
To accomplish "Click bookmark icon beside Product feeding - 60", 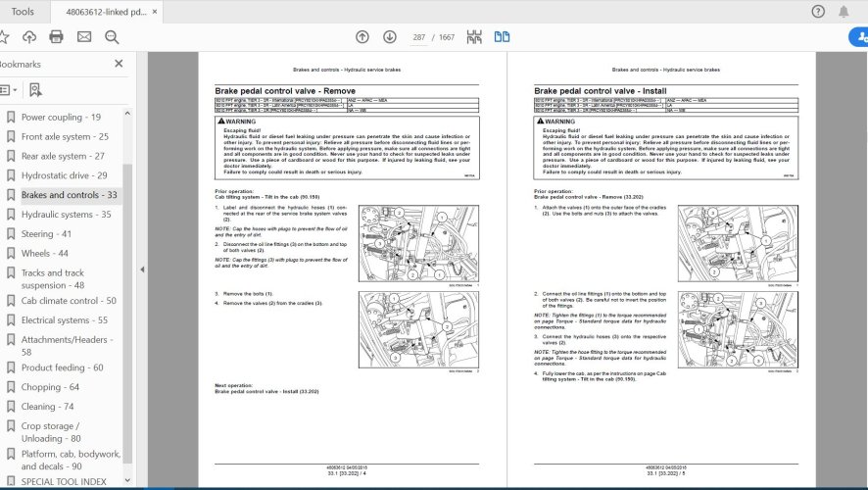I will 11,367.
